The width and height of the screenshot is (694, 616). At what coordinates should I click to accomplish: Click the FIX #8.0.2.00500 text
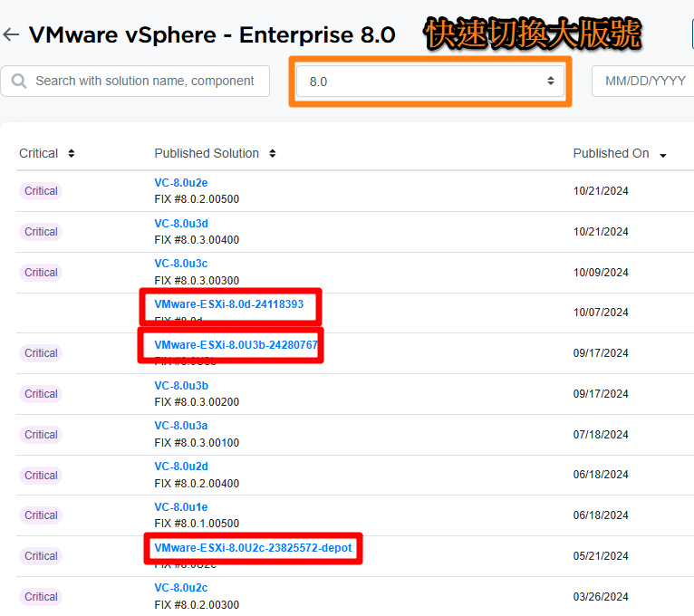click(197, 199)
